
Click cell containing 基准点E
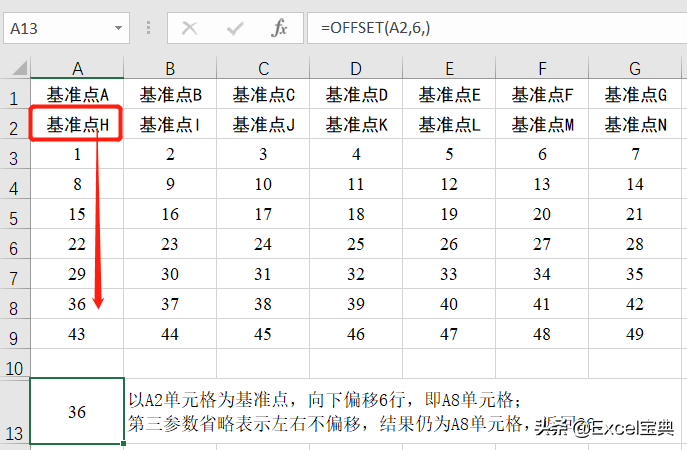[x=449, y=94]
